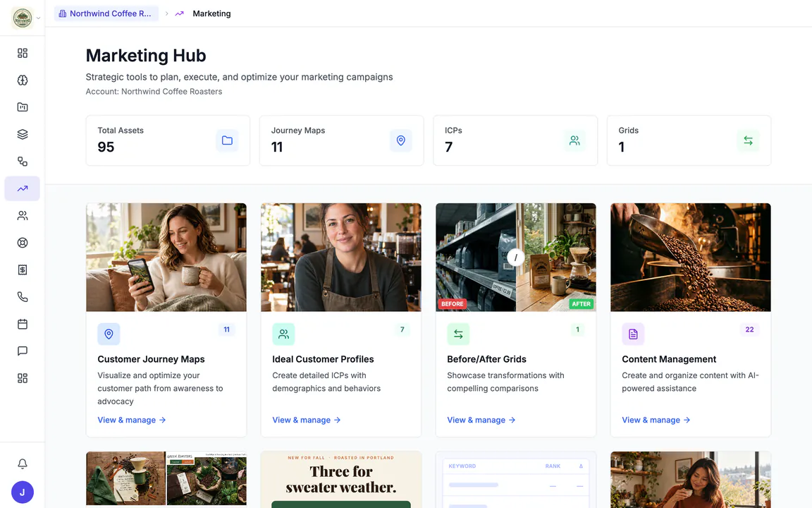The height and width of the screenshot is (508, 812).
Task: Click the slash divider handle on before/after image
Action: [x=516, y=258]
